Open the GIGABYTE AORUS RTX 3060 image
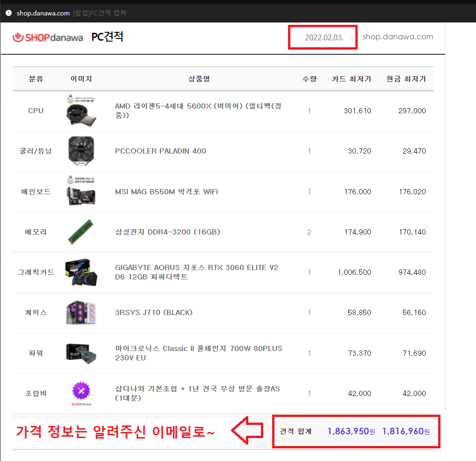The height and width of the screenshot is (461, 476). 81,272
